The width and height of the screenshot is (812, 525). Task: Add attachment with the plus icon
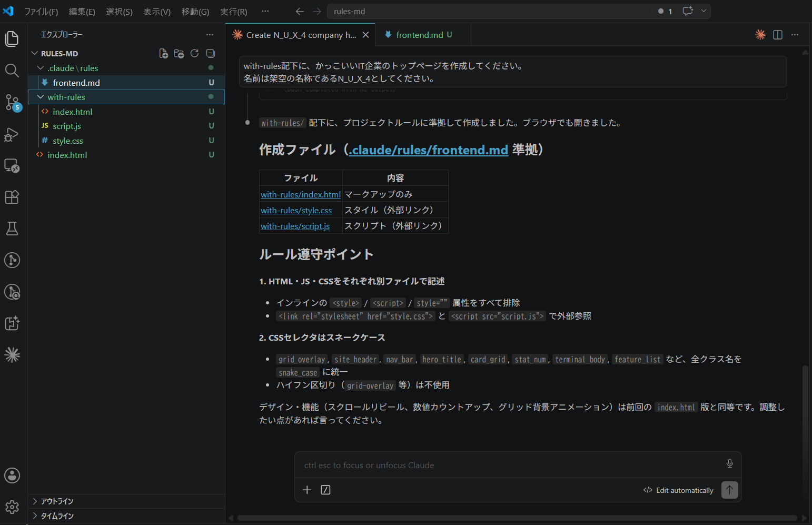click(307, 490)
